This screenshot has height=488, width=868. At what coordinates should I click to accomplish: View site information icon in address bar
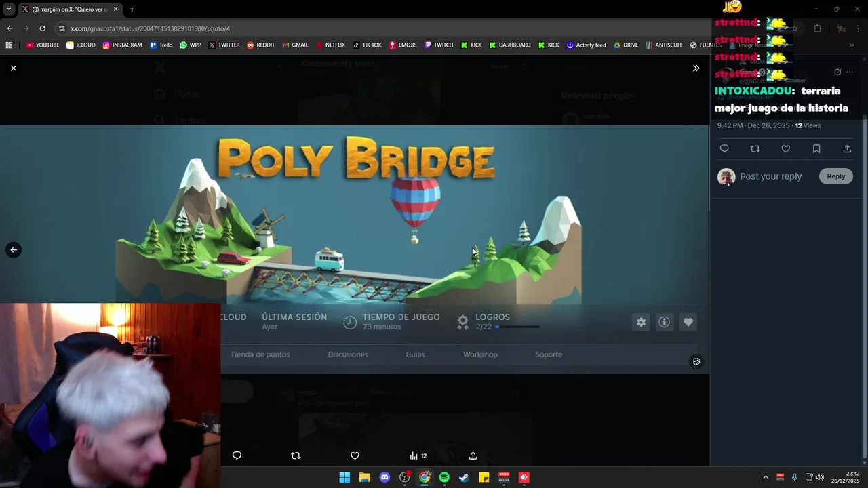(62, 28)
